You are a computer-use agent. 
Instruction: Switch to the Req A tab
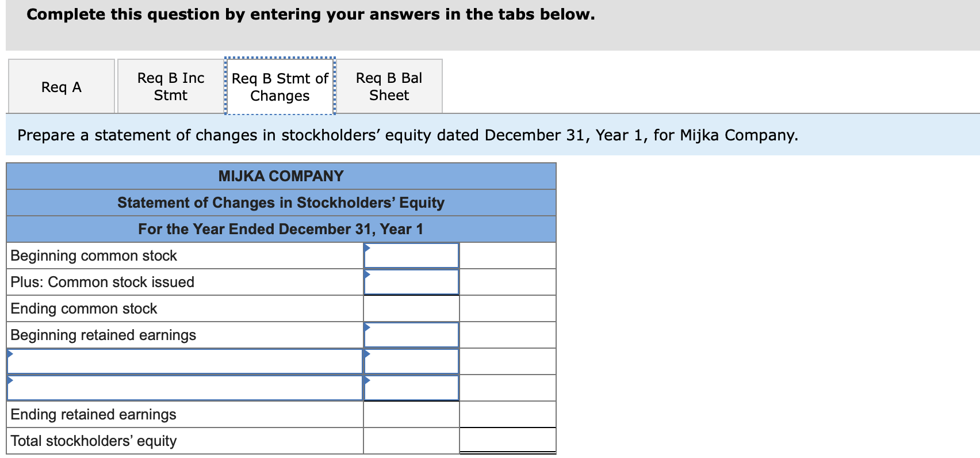point(61,86)
